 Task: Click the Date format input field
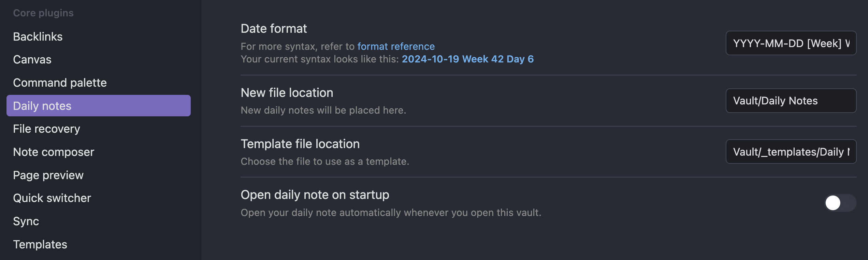[x=791, y=43]
